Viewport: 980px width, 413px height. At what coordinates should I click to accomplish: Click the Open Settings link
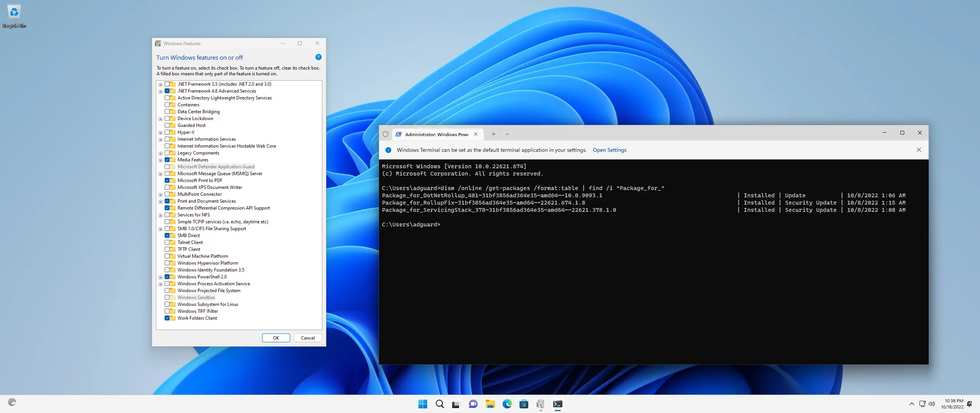(x=609, y=150)
